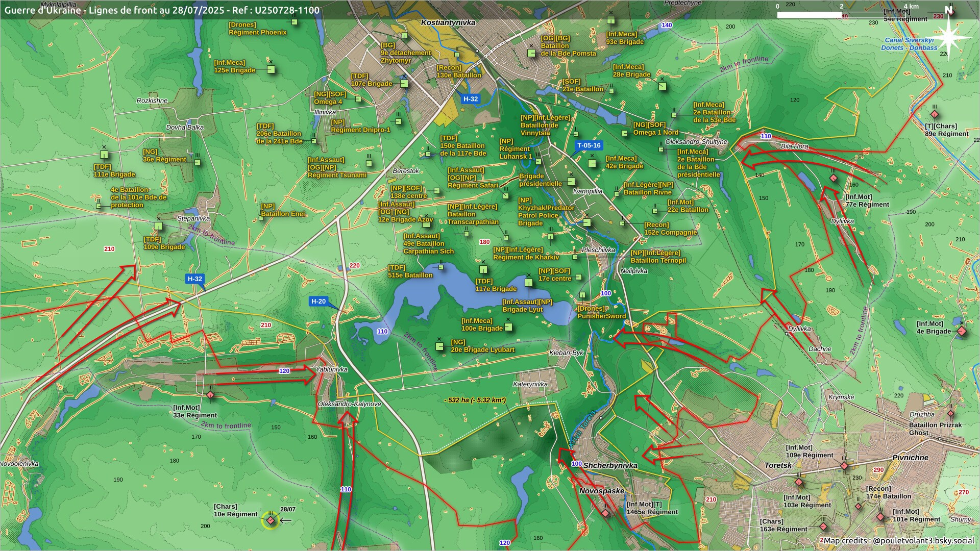Select the Pivnichne label

(x=910, y=458)
